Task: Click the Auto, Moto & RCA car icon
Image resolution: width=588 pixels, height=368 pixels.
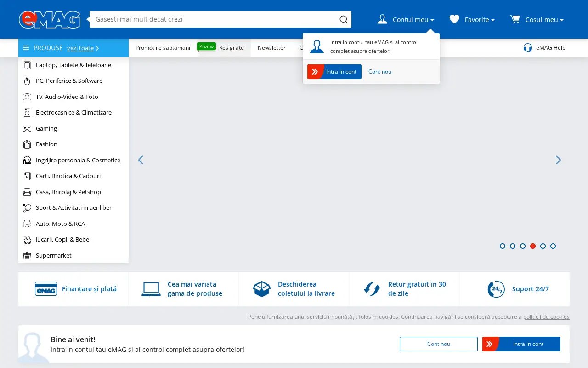Action: [x=27, y=224]
